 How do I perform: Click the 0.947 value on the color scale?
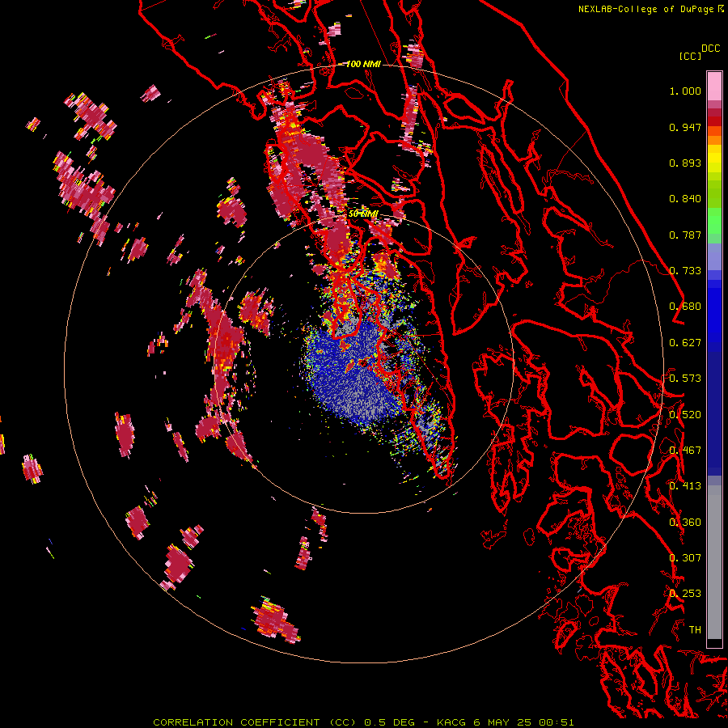coord(685,127)
